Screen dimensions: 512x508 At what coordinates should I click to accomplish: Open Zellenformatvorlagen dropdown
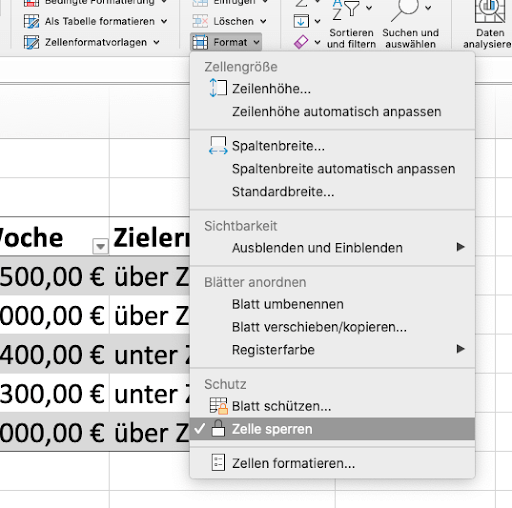[x=156, y=42]
